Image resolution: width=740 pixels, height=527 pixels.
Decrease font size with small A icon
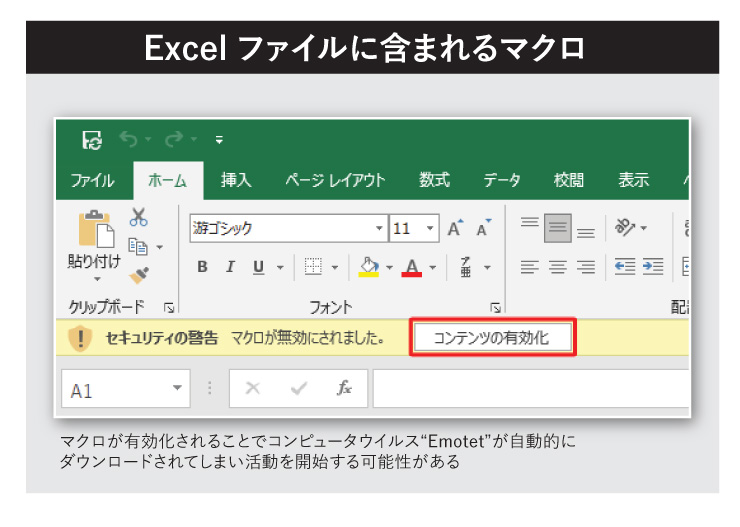coord(483,228)
